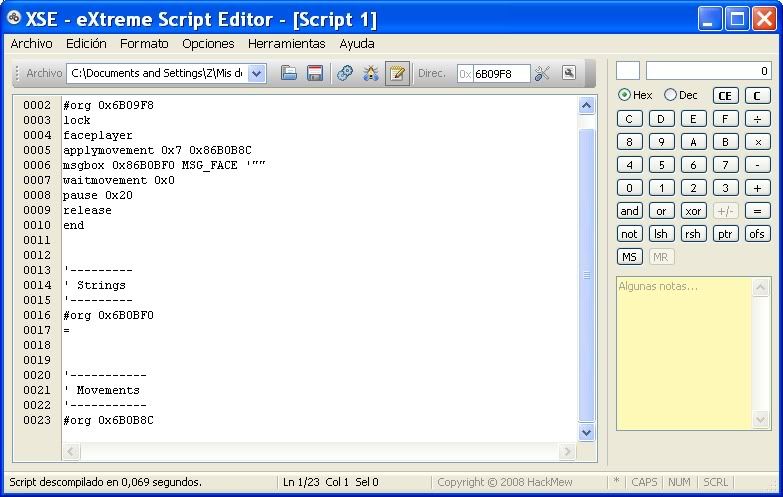783x497 pixels.
Task: Open the Archivo menu
Action: tap(31, 43)
